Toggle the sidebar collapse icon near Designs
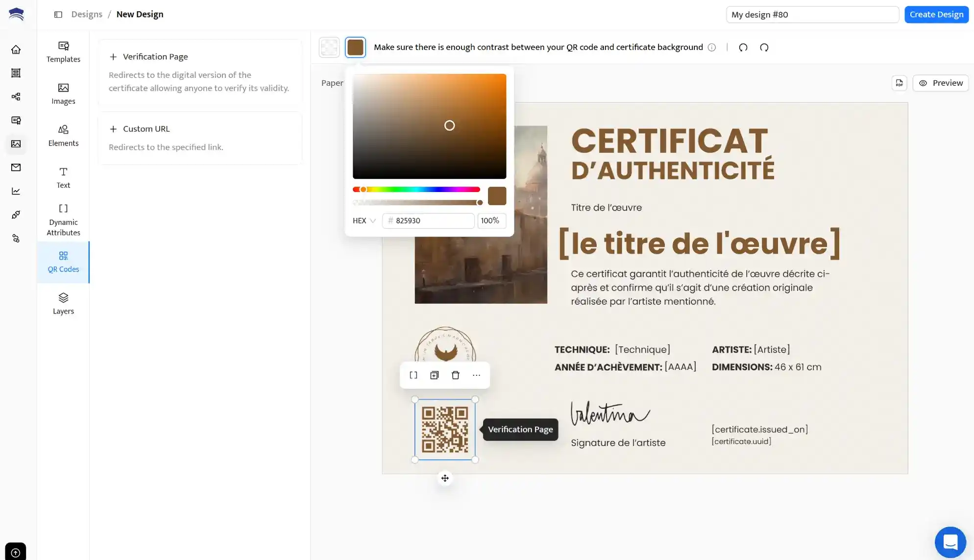This screenshot has height=560, width=974. coord(58,15)
